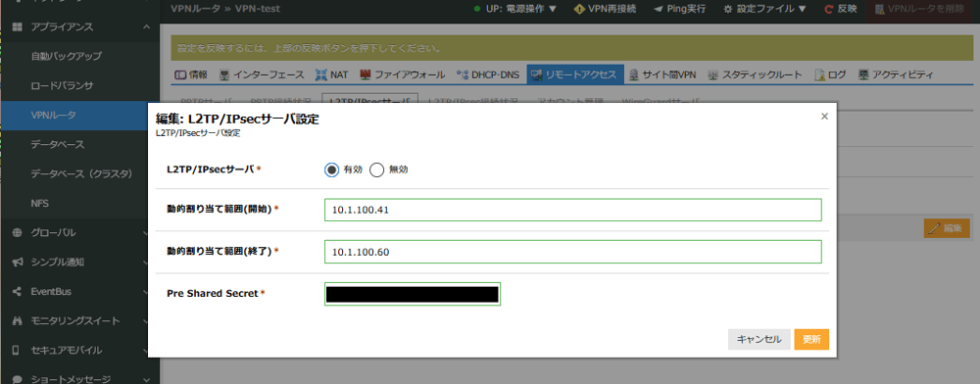Switch to the DHCP·DNS tab
Image resolution: width=980 pixels, height=384 pixels.
[x=487, y=74]
